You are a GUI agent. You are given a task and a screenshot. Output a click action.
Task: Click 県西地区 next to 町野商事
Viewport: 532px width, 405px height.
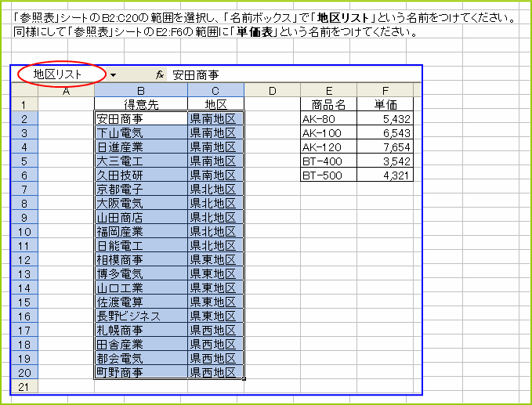(215, 372)
